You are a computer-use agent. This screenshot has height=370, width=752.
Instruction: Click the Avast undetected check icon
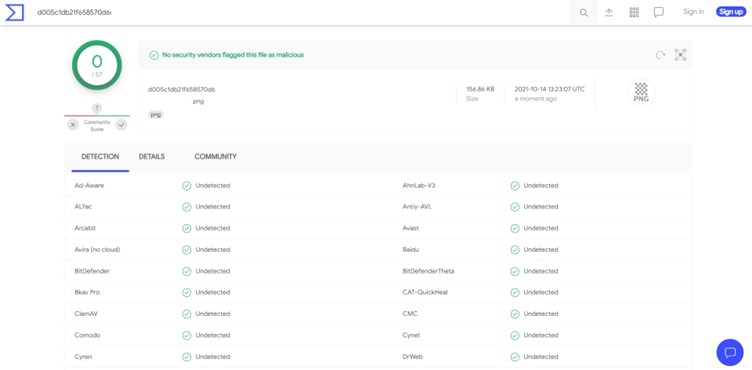coord(515,228)
